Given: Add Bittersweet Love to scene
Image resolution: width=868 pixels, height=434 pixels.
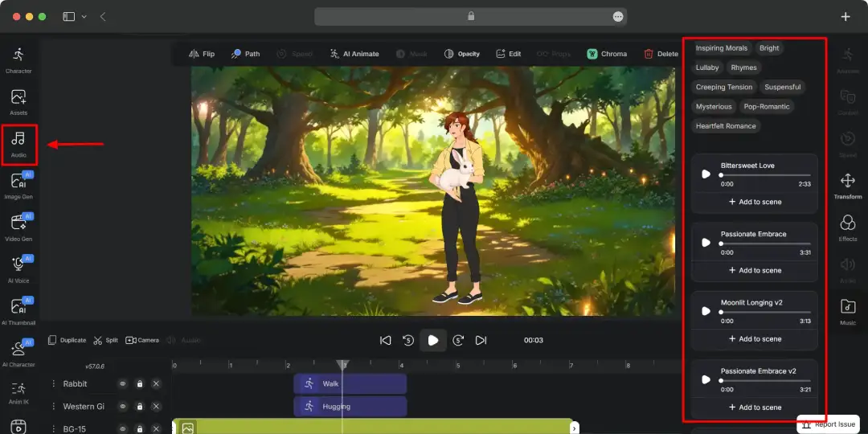Looking at the screenshot, I should [755, 202].
